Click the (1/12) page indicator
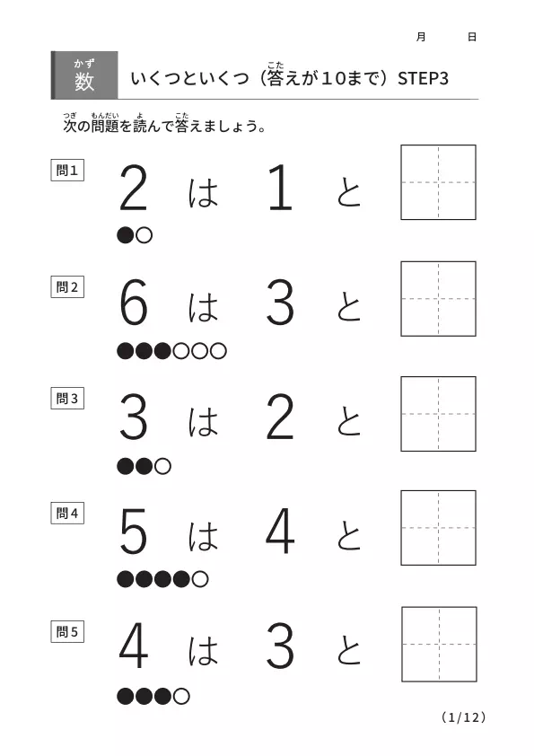534x756 pixels. point(463,717)
